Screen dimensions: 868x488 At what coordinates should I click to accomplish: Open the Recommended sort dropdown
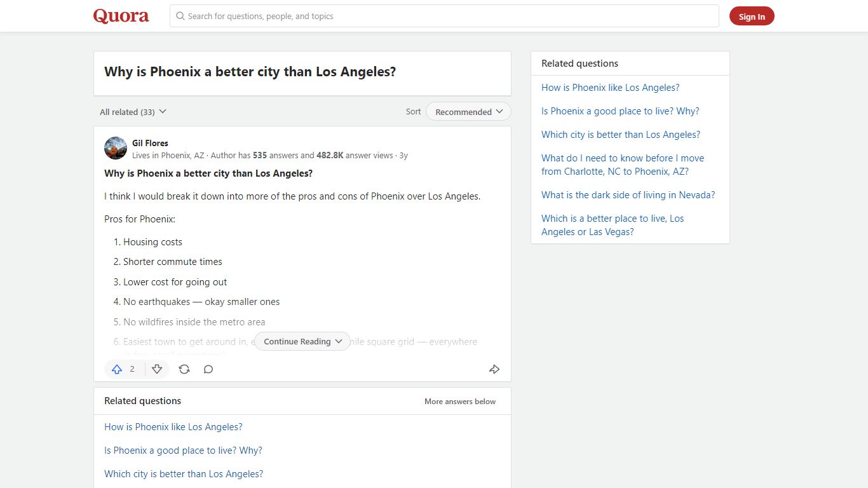coord(468,112)
